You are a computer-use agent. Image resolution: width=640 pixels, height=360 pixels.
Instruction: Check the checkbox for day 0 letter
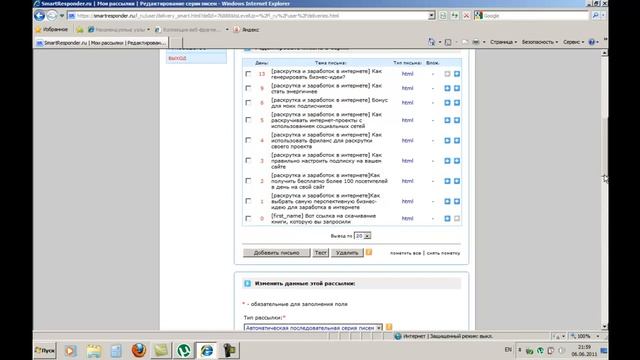pyautogui.click(x=248, y=218)
